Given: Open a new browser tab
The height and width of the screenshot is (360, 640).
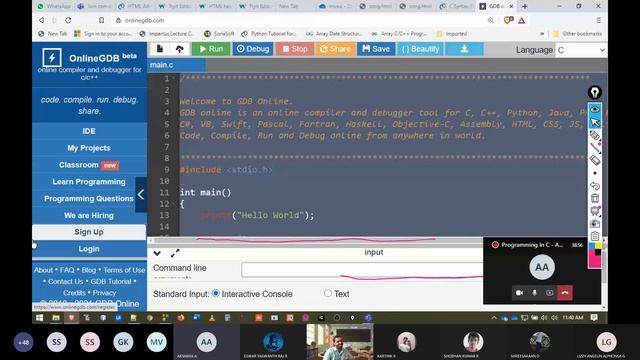Looking at the screenshot, I should (525, 6).
